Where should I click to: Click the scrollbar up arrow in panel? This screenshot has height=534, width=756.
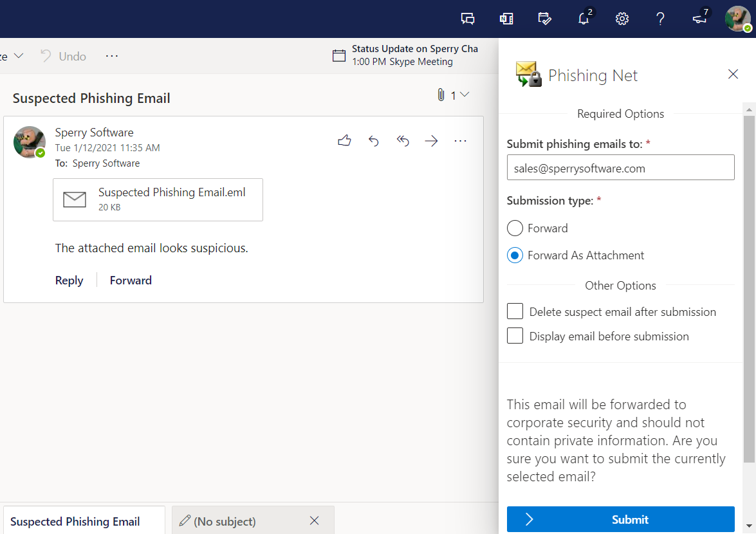pos(750,109)
